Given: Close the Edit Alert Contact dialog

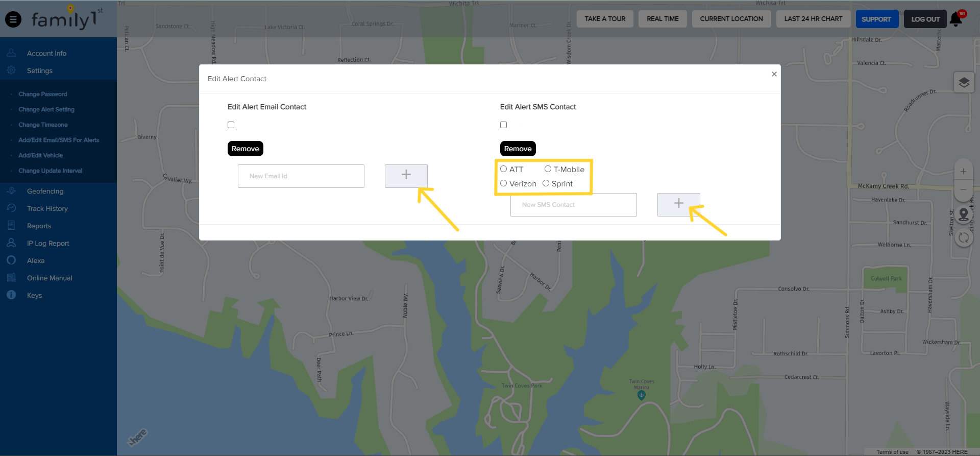Looking at the screenshot, I should coord(774,74).
